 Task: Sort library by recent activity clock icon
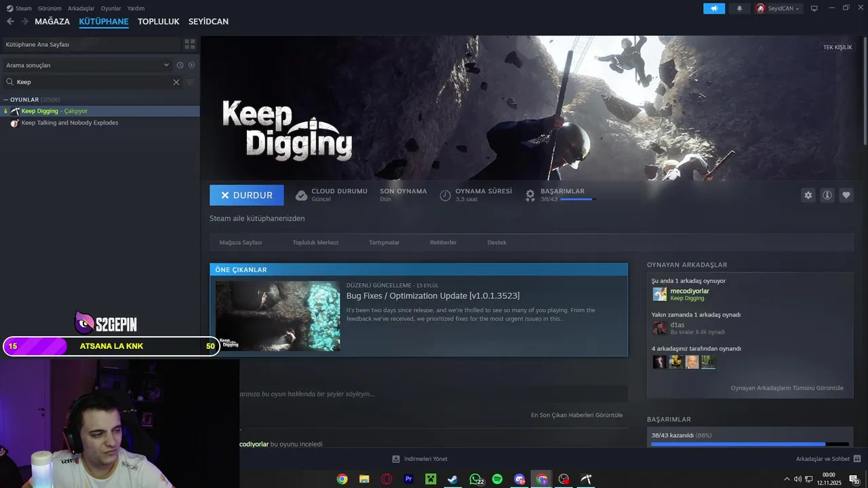coord(180,65)
